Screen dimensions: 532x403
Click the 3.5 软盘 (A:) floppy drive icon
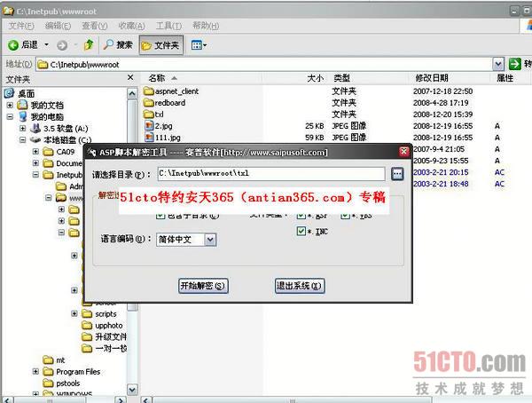coord(35,128)
